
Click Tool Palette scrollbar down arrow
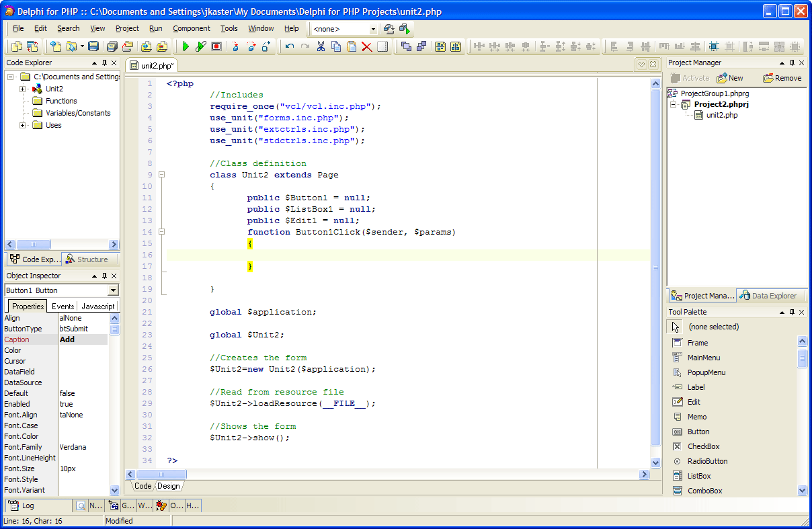[x=802, y=490]
